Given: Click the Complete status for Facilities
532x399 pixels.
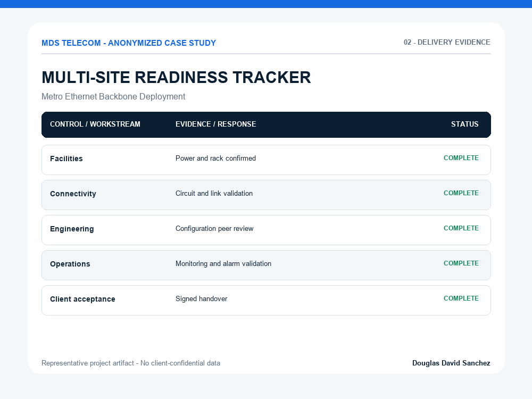Looking at the screenshot, I should (x=461, y=158).
